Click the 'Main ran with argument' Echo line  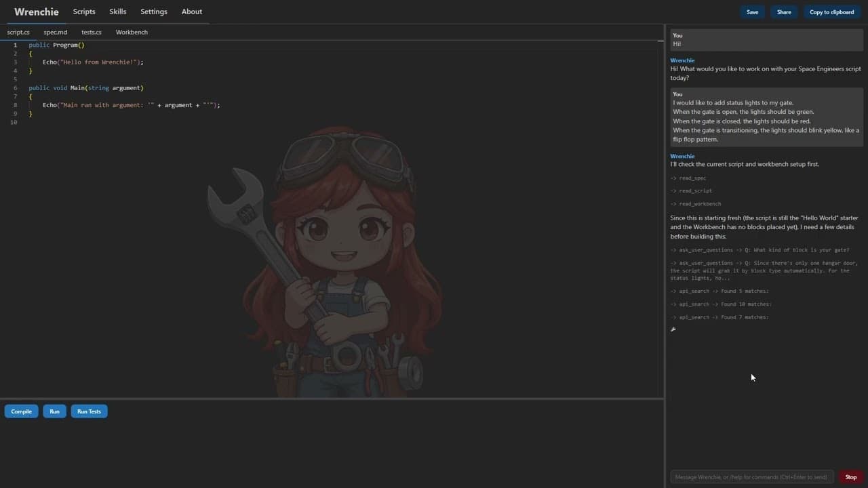[x=132, y=105]
